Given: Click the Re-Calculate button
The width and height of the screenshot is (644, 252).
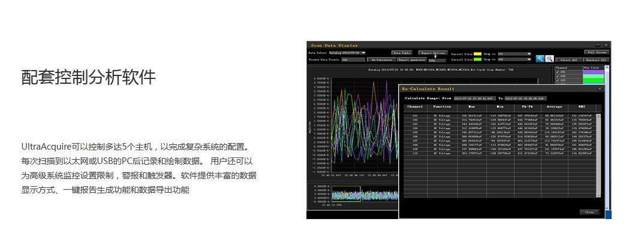Looking at the screenshot, I should [381, 60].
